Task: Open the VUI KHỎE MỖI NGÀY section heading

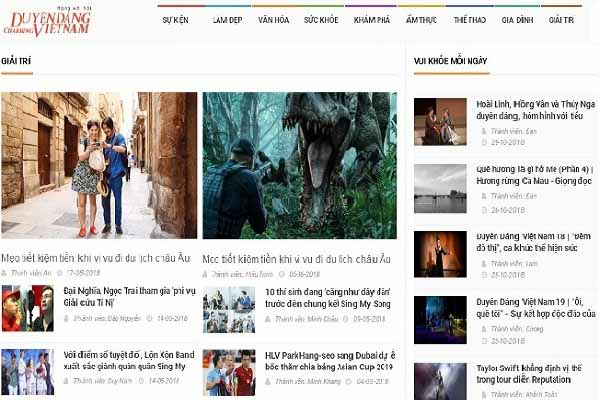Action: 450,61
